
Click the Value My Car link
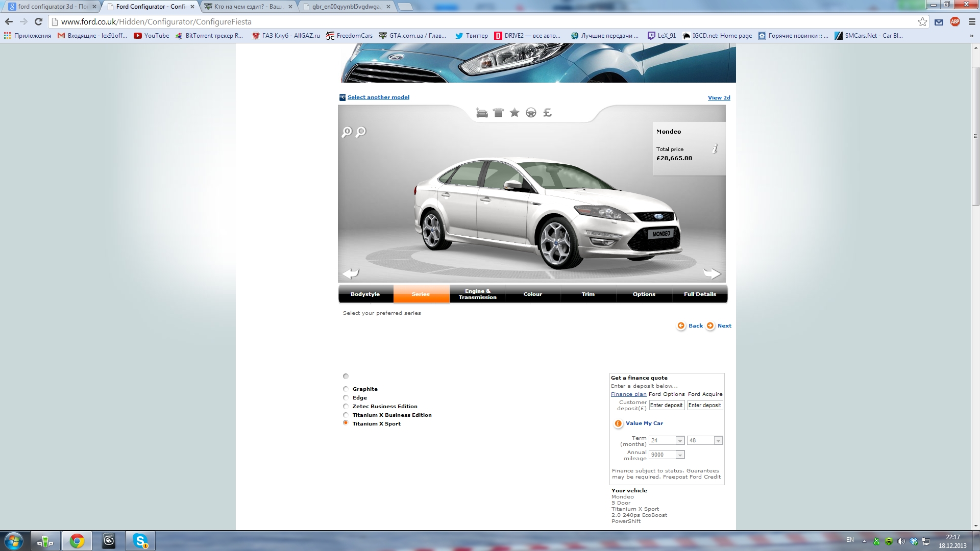(x=644, y=423)
